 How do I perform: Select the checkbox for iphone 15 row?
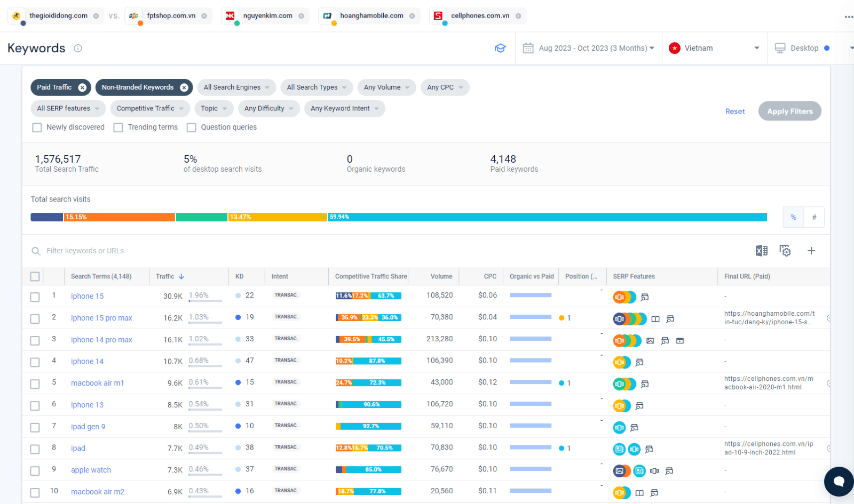pos(35,297)
